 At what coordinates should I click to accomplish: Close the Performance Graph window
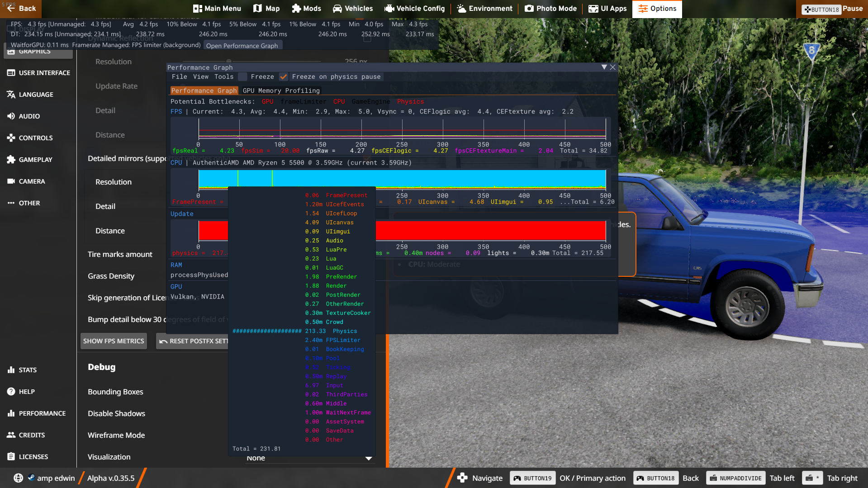pos(613,67)
